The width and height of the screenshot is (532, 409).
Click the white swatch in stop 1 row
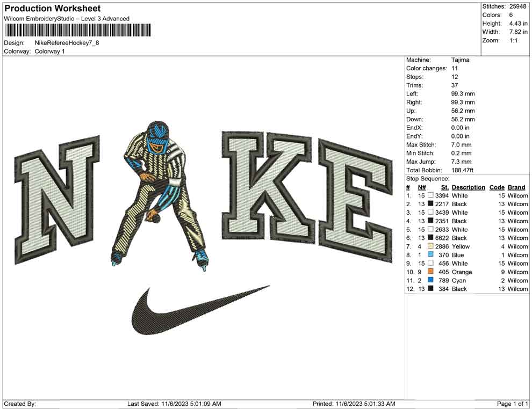[x=430, y=195]
